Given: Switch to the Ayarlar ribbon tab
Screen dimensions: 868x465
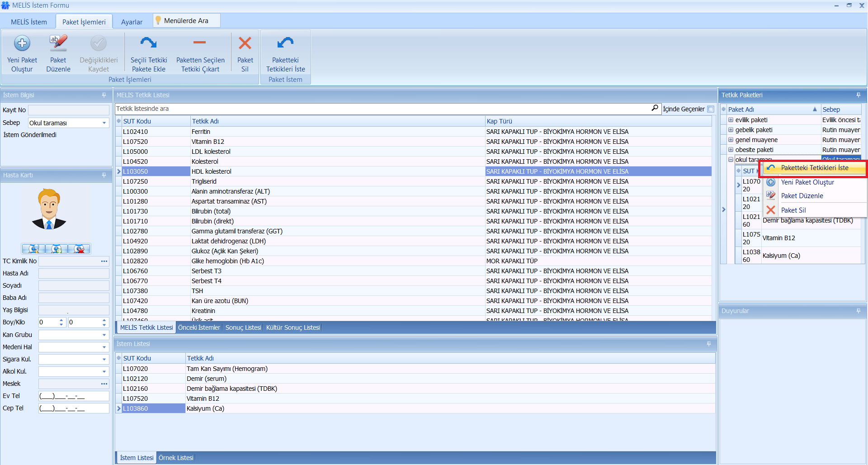Looking at the screenshot, I should (132, 22).
